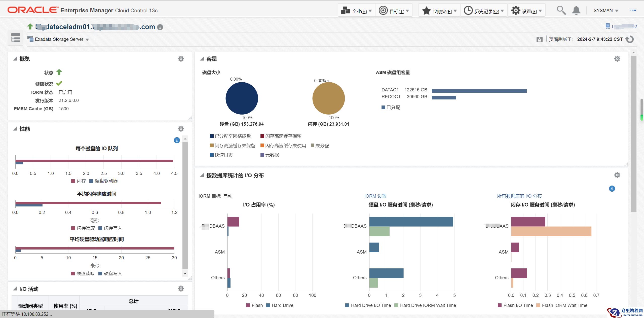Open the gear settings in the 容量 panel
Viewport: 644px width, 318px height.
tap(617, 59)
